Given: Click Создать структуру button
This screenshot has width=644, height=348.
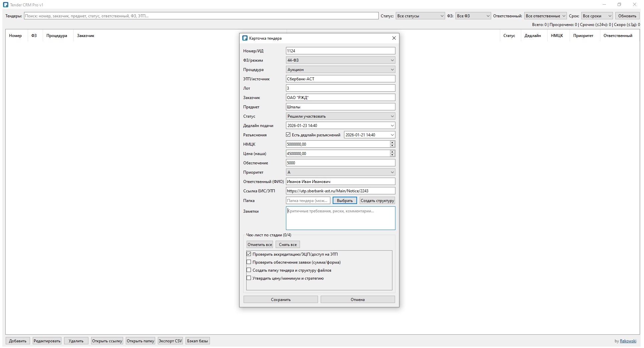Looking at the screenshot, I should 377,201.
